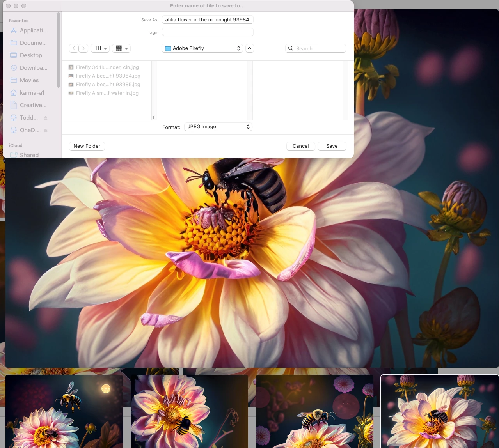
Task: Open the Format JPEG Image dropdown
Action: pyautogui.click(x=218, y=127)
